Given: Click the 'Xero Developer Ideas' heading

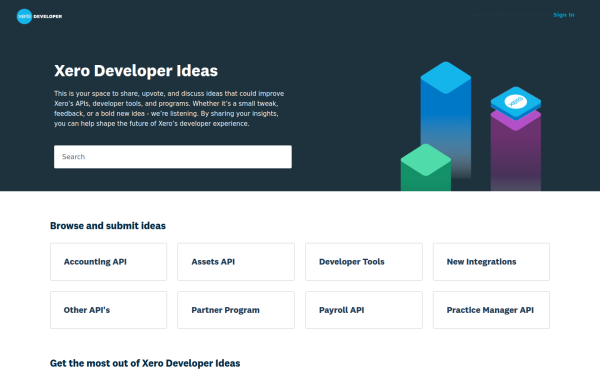Looking at the screenshot, I should 136,71.
